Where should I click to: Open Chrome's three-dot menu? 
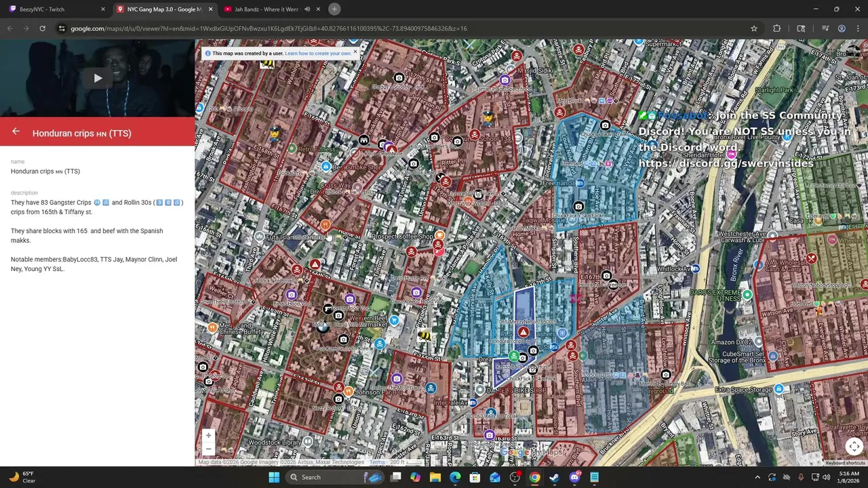click(857, 28)
